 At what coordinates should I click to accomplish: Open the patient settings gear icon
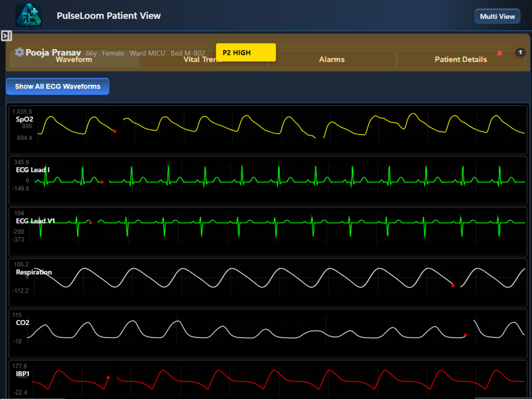click(19, 52)
